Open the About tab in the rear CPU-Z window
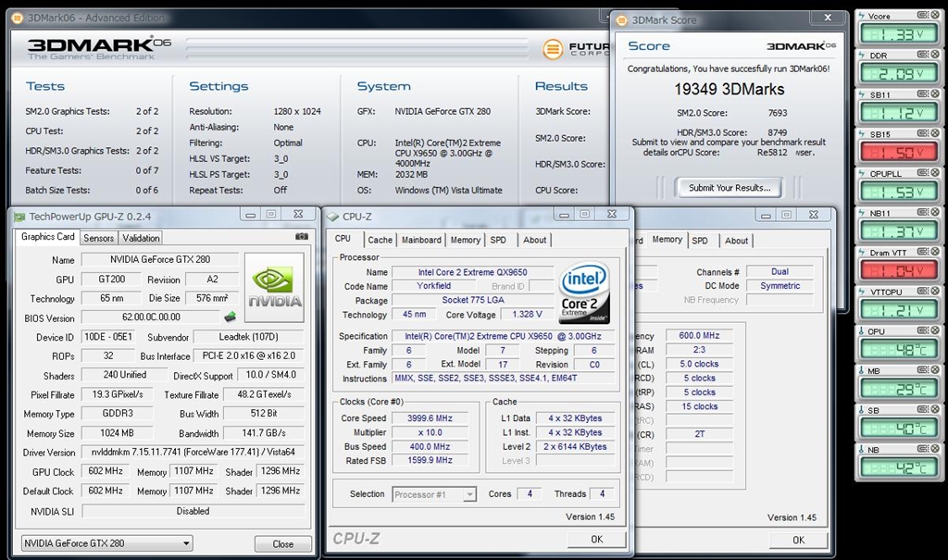948x560 pixels. click(736, 241)
